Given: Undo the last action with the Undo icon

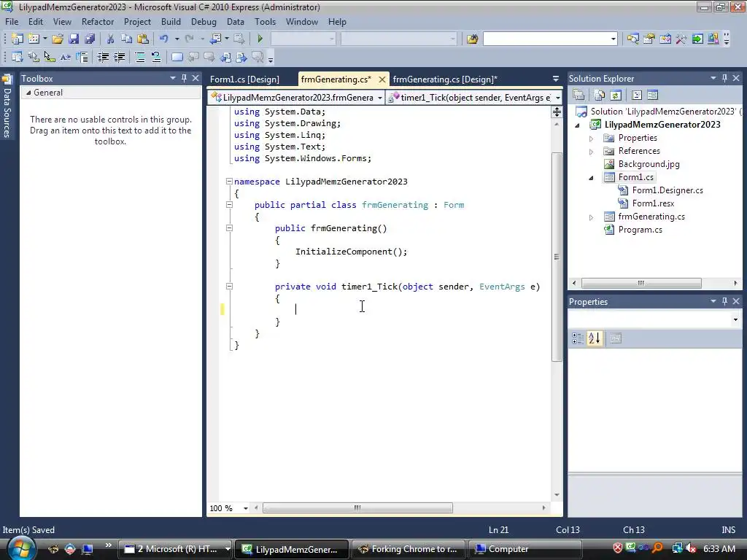Looking at the screenshot, I should coord(164,39).
